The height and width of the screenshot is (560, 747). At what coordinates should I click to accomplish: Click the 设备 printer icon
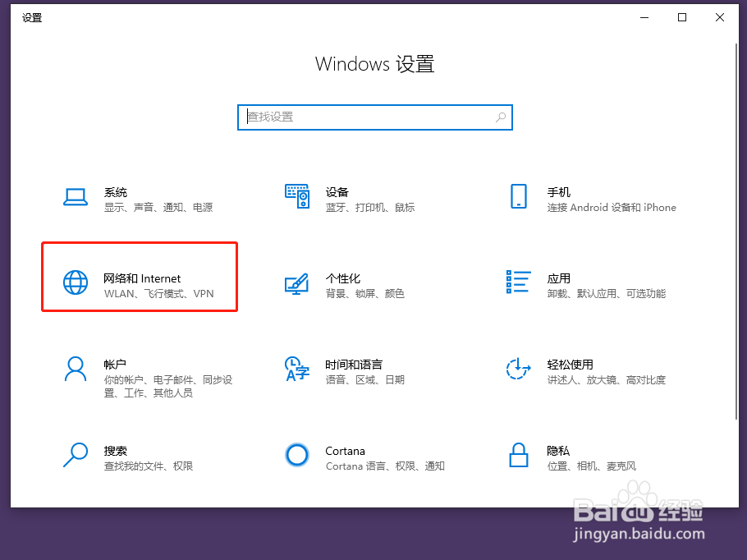(x=298, y=197)
